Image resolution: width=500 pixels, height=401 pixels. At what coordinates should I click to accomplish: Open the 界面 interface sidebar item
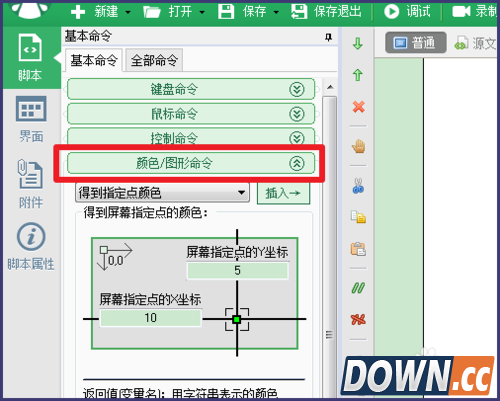click(x=31, y=119)
